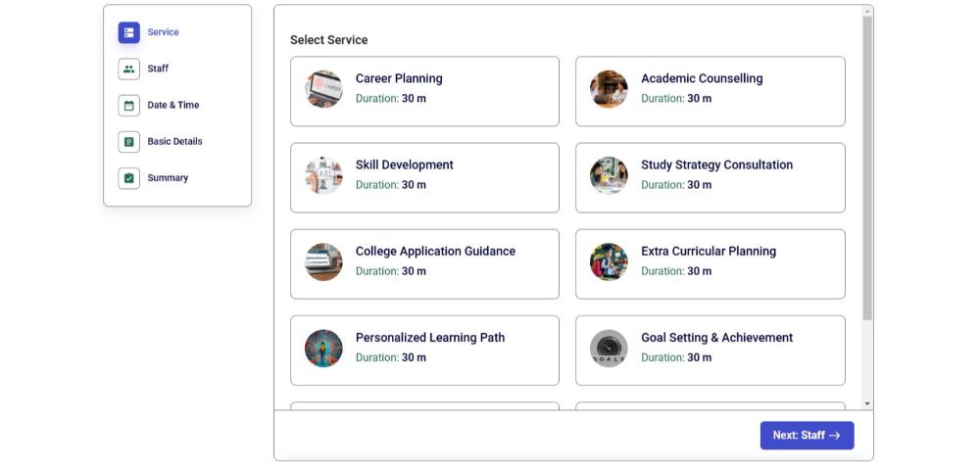Select the College Application Guidance card
The height and width of the screenshot is (469, 980).
point(424,263)
